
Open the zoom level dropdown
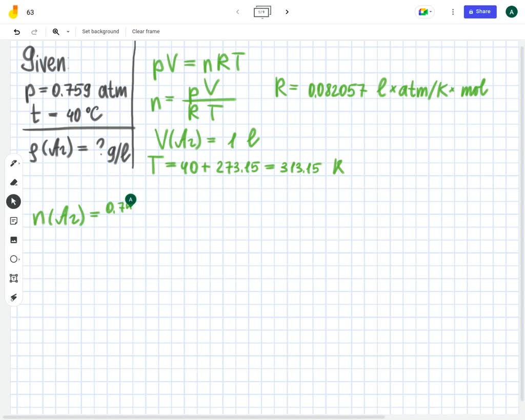[x=68, y=31]
